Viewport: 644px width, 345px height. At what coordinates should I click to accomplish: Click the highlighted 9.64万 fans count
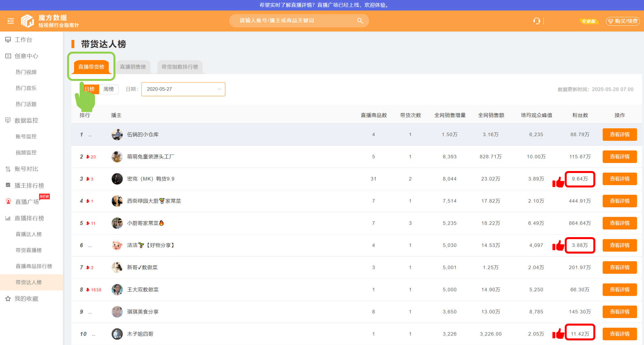tap(580, 179)
